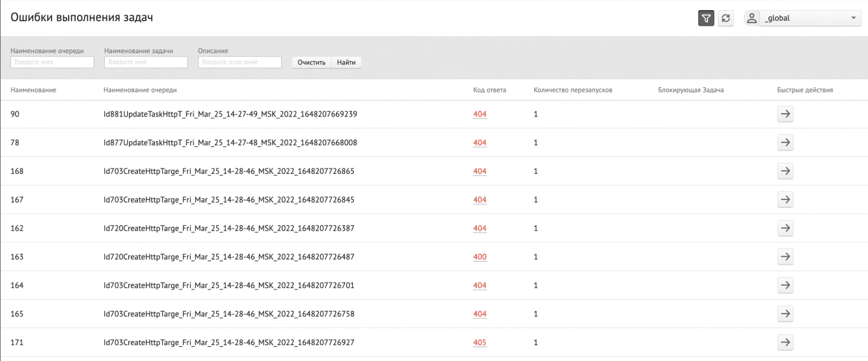Click arrow action for task 78

point(785,142)
